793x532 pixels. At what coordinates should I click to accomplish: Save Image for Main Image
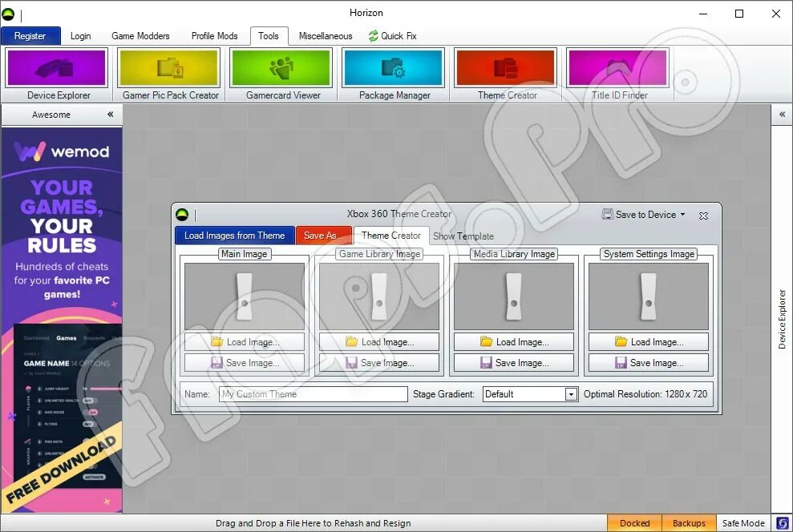pos(245,363)
